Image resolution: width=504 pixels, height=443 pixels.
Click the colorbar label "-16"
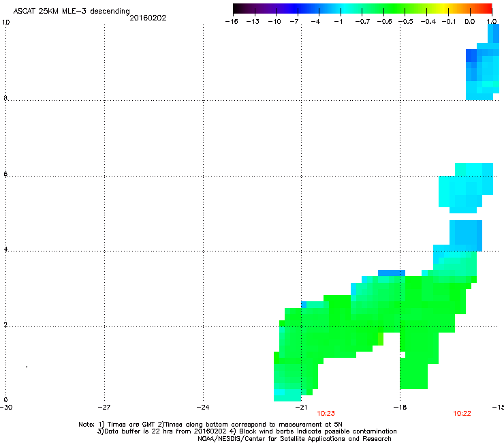coord(232,22)
